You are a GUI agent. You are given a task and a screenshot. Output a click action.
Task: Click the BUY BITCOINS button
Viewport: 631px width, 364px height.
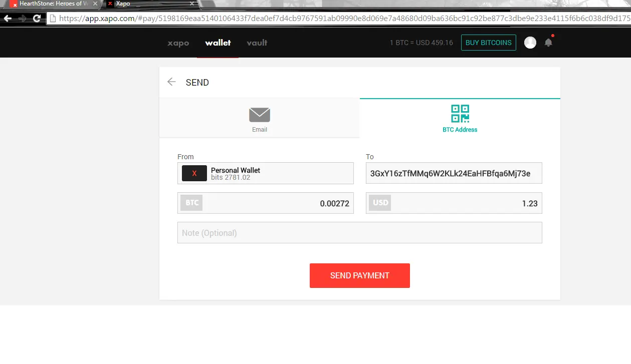[x=489, y=43]
